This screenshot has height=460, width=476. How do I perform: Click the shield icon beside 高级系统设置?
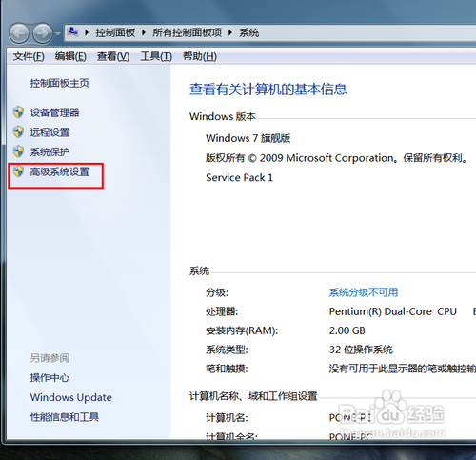click(18, 171)
